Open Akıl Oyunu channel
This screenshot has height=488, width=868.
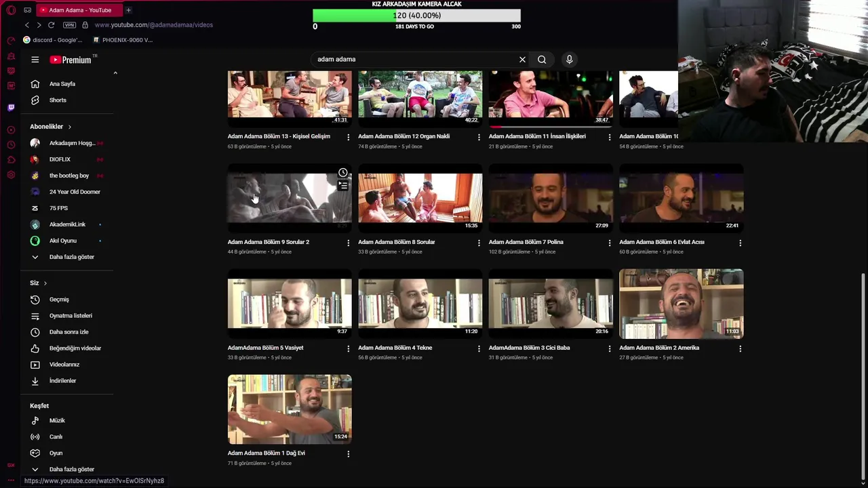point(68,241)
